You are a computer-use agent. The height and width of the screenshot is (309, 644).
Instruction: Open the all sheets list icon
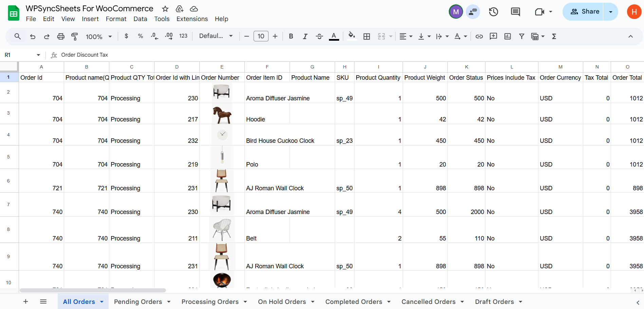coord(43,302)
